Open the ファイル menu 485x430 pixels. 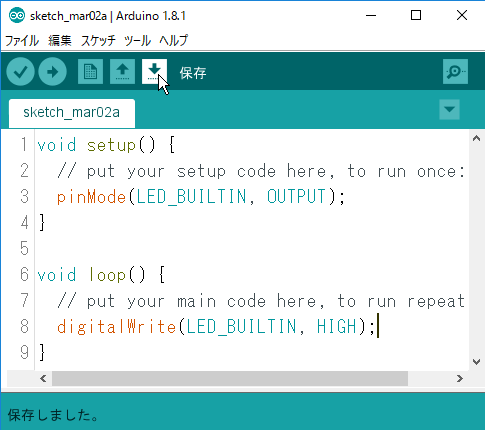pyautogui.click(x=22, y=41)
